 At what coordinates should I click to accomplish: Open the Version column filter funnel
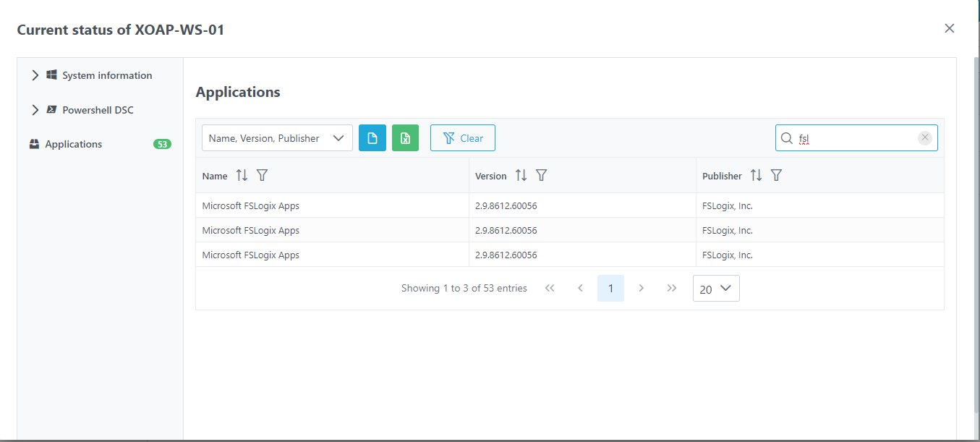click(x=541, y=175)
